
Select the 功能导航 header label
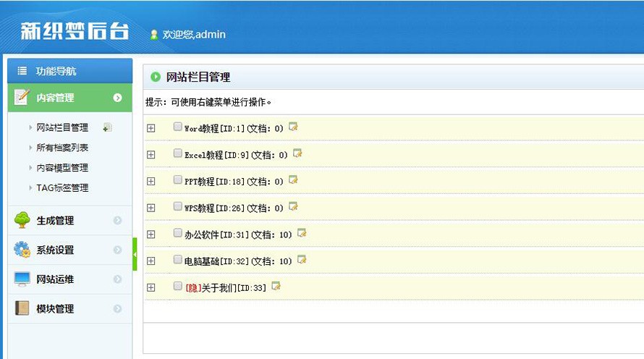[56, 71]
